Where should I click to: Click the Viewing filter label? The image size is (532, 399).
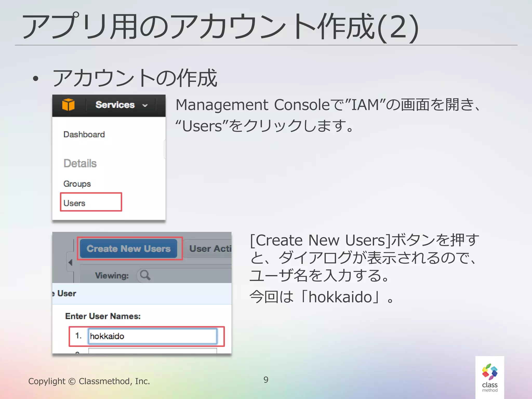coord(112,276)
